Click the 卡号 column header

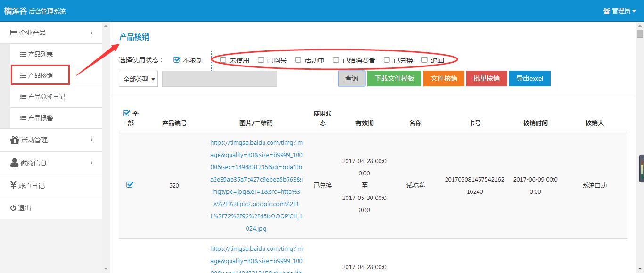click(475, 123)
